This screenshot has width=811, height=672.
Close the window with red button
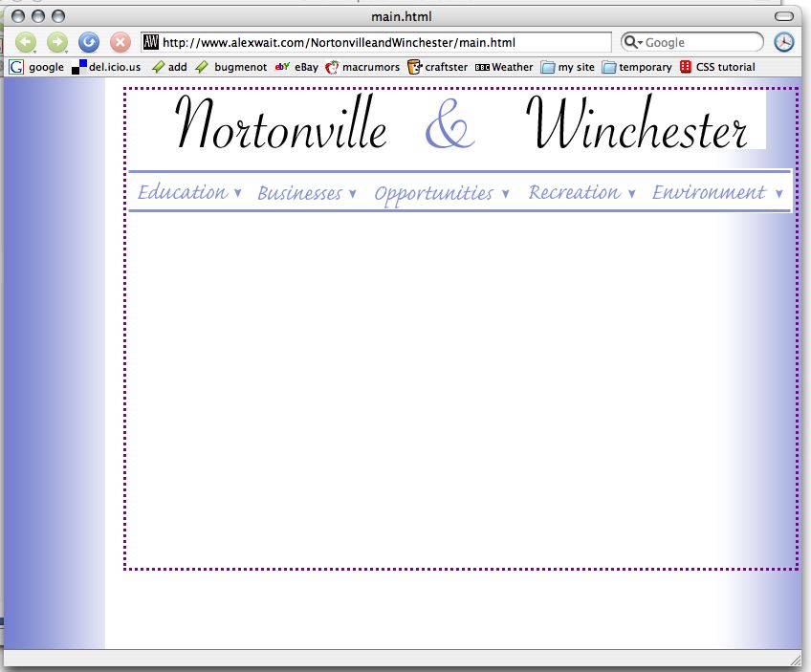click(x=18, y=16)
